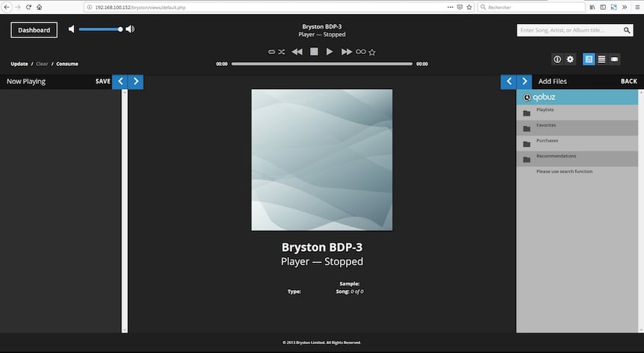This screenshot has width=644, height=353.
Task: Collapse Add Files panel with right chevron
Action: (x=524, y=82)
